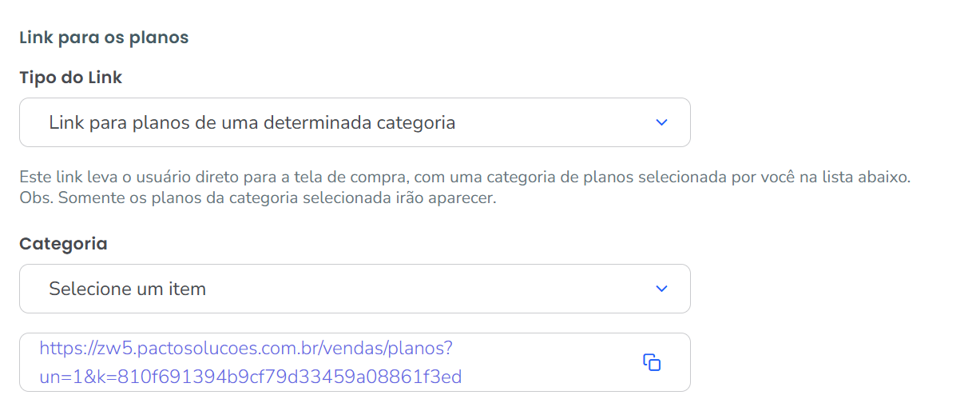Click empty space beside the copy icon in URL box
Screen dimensions: 980x419
coord(607,362)
